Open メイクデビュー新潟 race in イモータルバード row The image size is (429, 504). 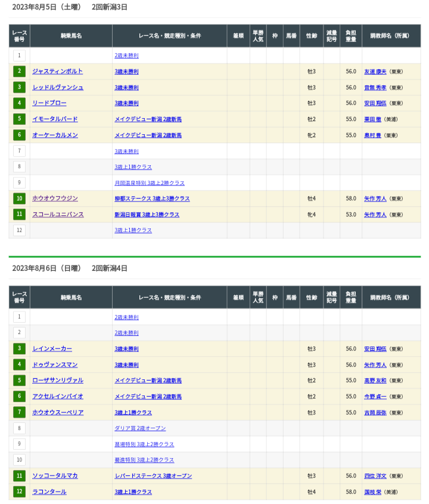tap(148, 119)
